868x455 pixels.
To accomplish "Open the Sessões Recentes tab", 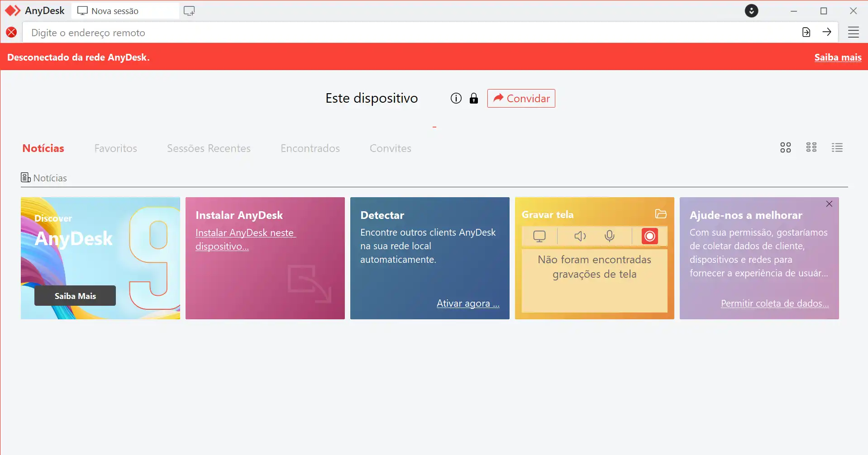I will [x=209, y=148].
